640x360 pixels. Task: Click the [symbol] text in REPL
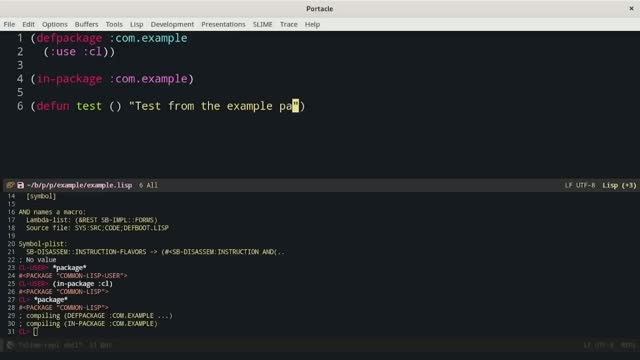(41, 196)
